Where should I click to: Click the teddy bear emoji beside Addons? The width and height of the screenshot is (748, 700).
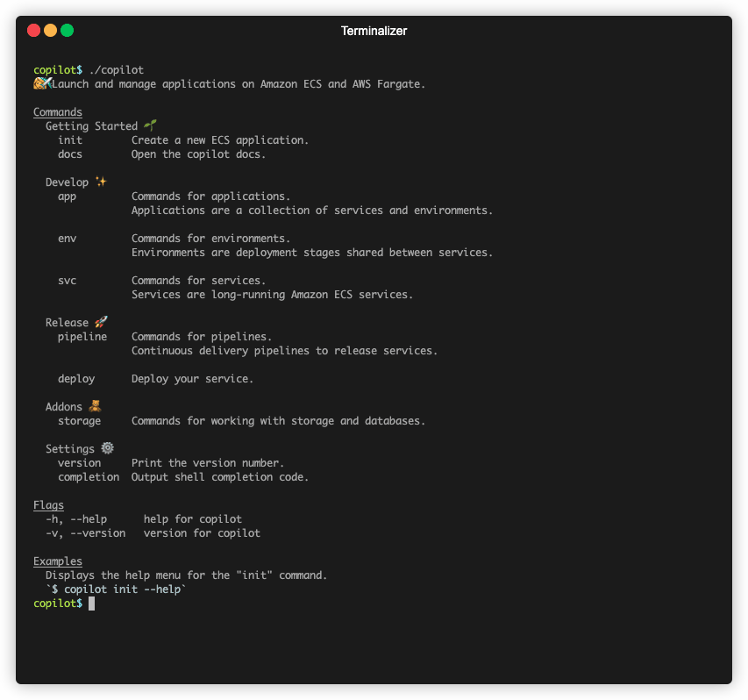pos(95,406)
